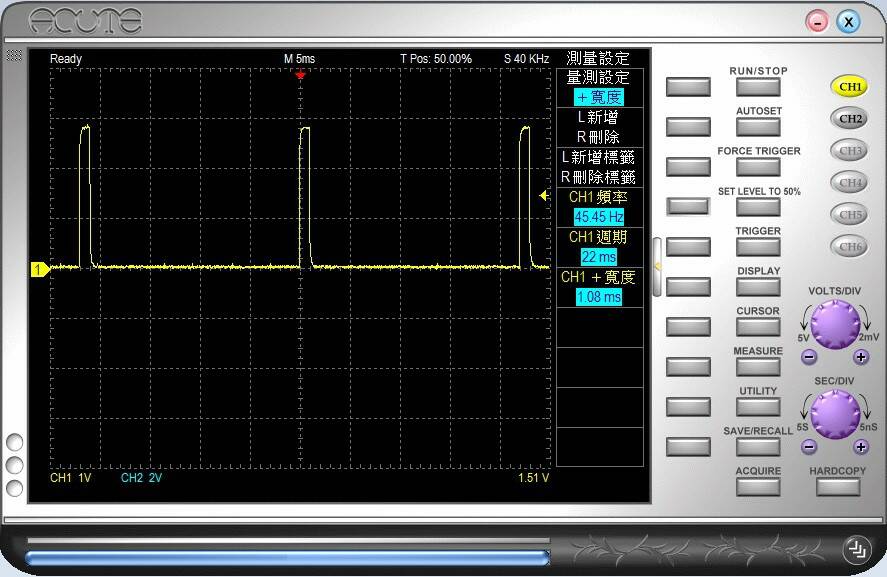Click the tenth grey softkey left of SAVE/RECALL
Screen dimensions: 887x577
point(688,447)
